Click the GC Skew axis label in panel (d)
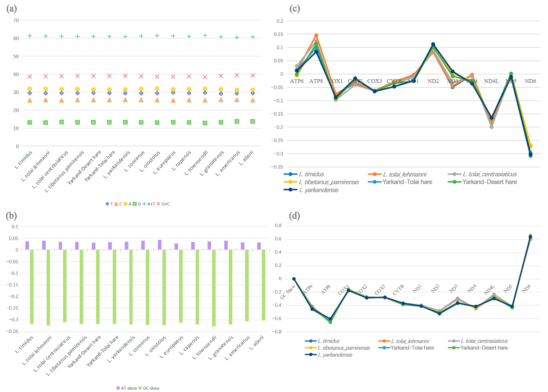This screenshot has width=548, height=392. coord(288,292)
